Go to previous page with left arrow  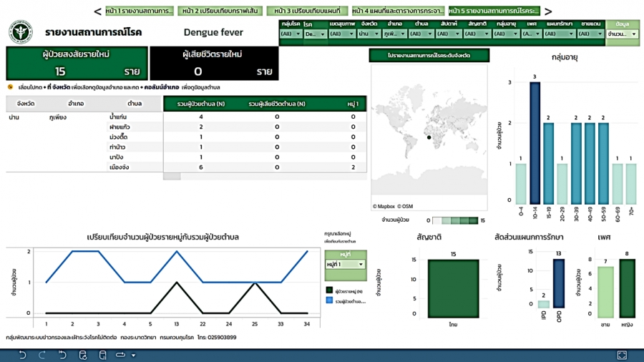click(97, 11)
